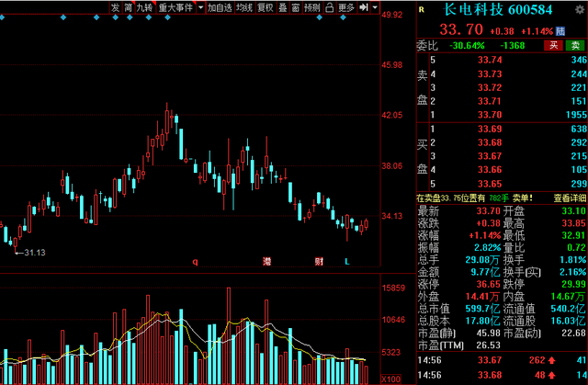
Task: Select buy level 3 price 33.67
Action: pyautogui.click(x=490, y=156)
